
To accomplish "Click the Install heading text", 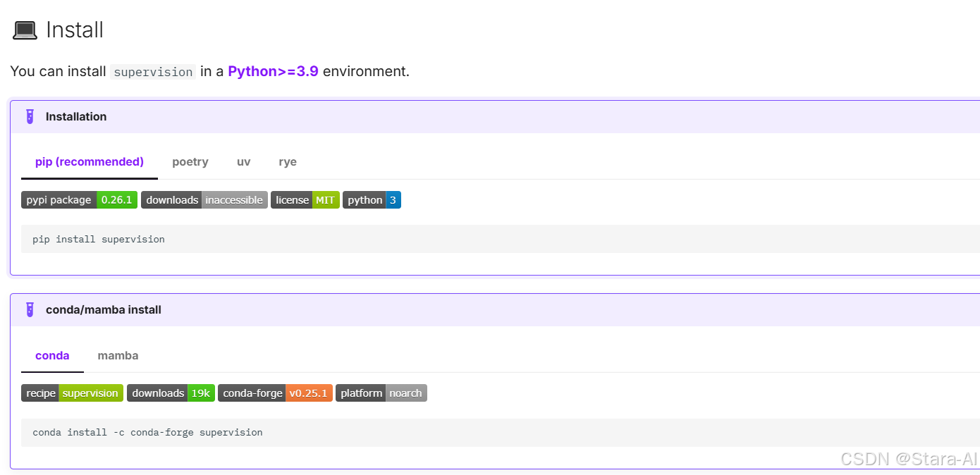I will 75,30.
